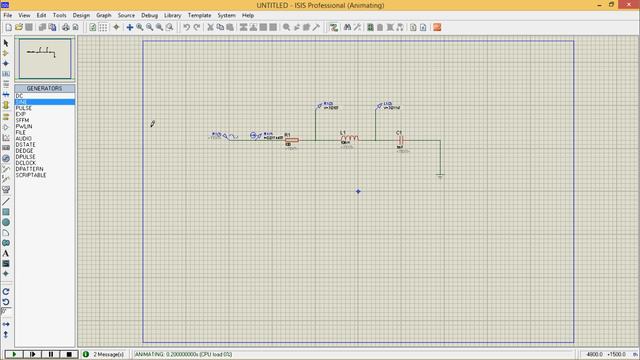
Task: Select AUDIO generator from list
Action: pyautogui.click(x=45, y=138)
